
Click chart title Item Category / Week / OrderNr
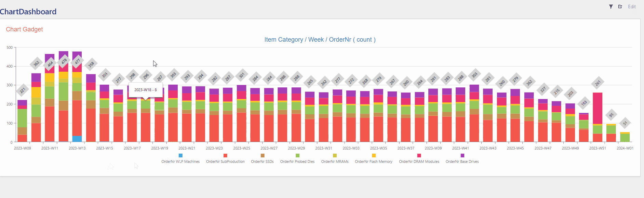[320, 40]
